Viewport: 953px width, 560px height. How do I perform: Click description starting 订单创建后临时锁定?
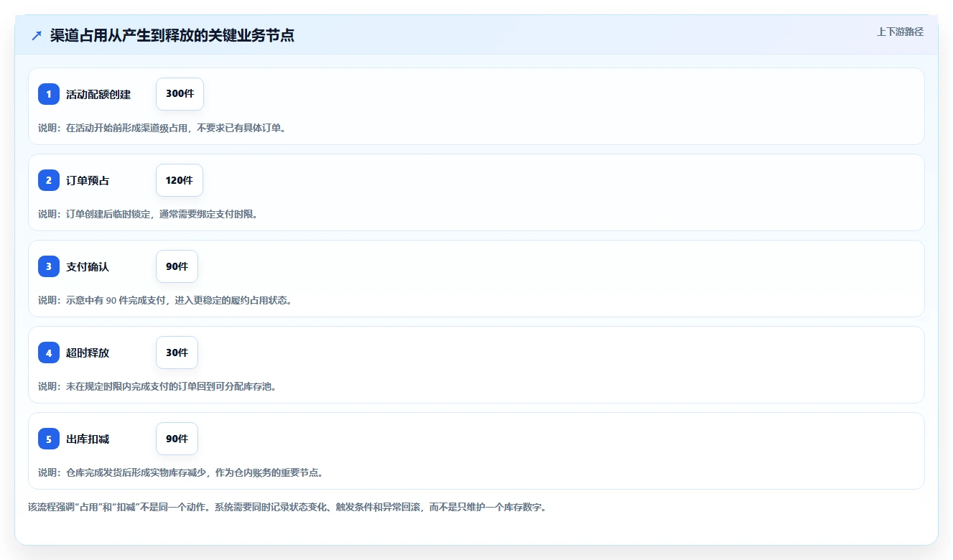148,214
